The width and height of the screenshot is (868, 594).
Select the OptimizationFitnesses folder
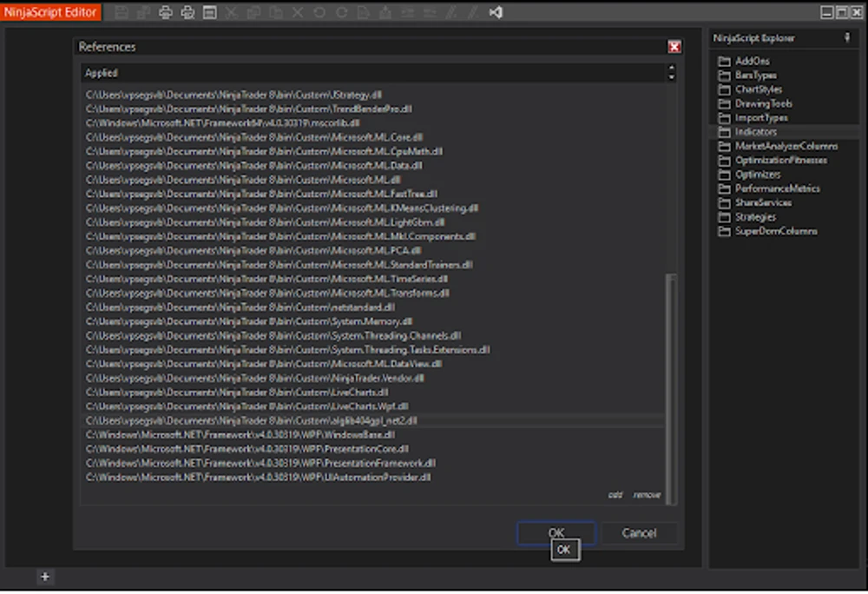(x=773, y=161)
